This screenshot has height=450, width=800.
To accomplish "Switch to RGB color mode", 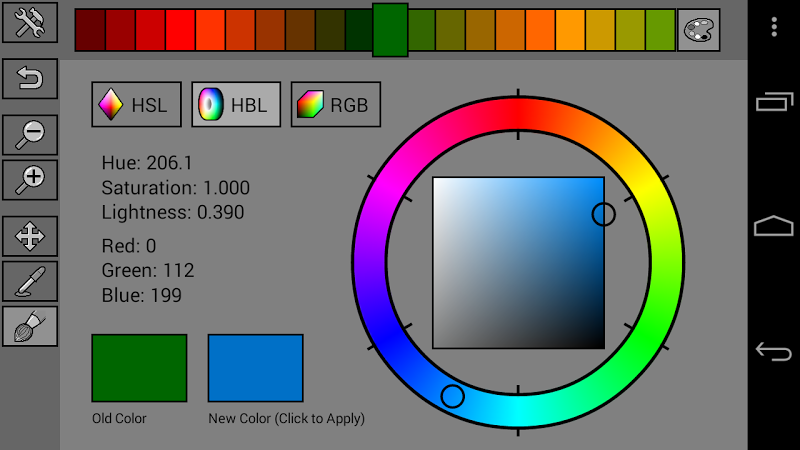I will pyautogui.click(x=335, y=105).
